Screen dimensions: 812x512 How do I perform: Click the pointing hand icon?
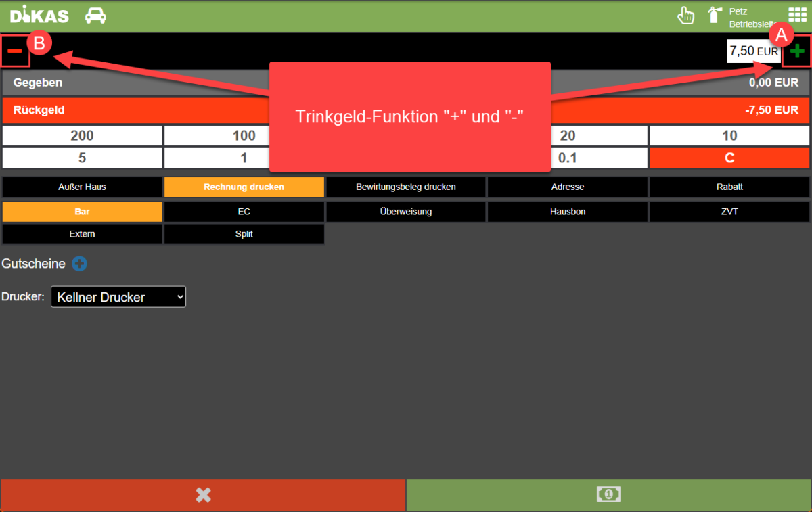686,16
